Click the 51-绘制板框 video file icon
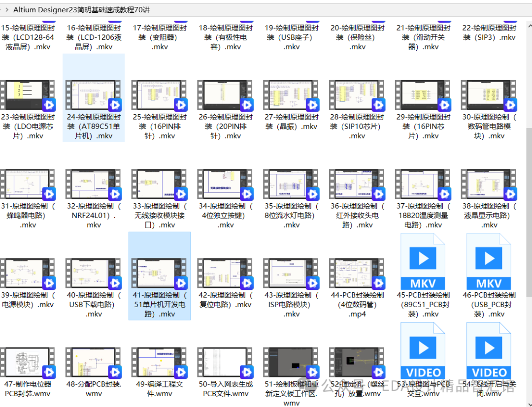Viewport: 532px width, 407px height. pos(291,363)
